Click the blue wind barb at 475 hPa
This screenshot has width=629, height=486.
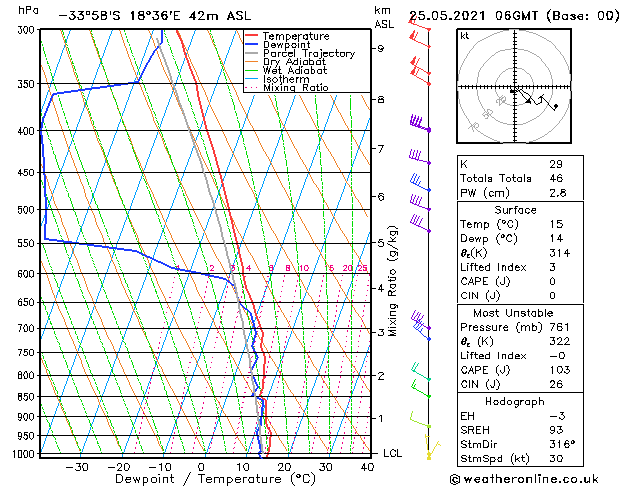tap(420, 182)
